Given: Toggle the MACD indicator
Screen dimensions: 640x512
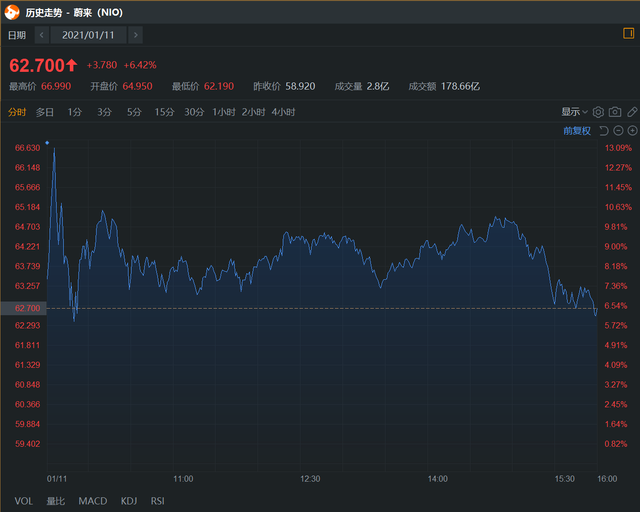Looking at the screenshot, I should coord(93,500).
